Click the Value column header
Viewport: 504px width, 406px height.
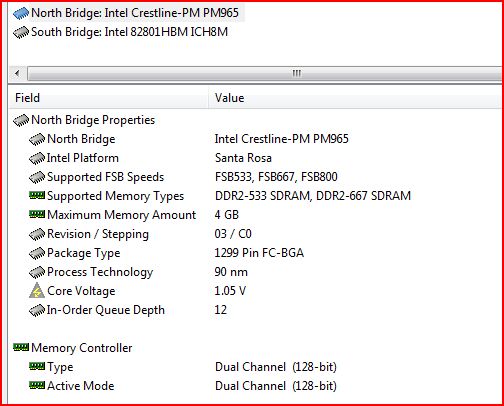[355, 98]
